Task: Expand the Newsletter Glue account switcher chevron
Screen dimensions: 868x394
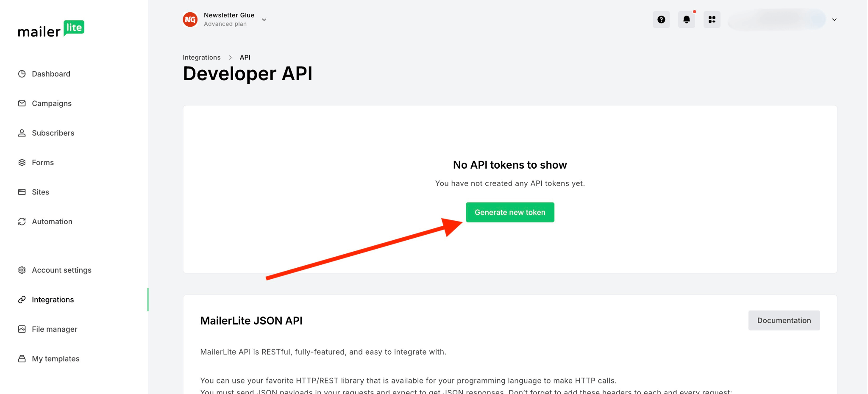Action: point(264,19)
